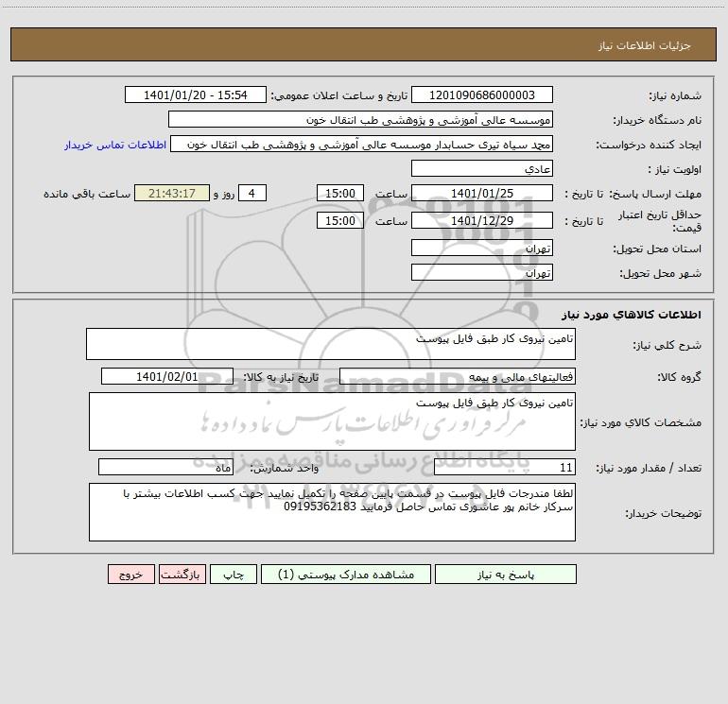The height and width of the screenshot is (704, 728).
Task: Click the خروج exit button
Action: [x=130, y=574]
